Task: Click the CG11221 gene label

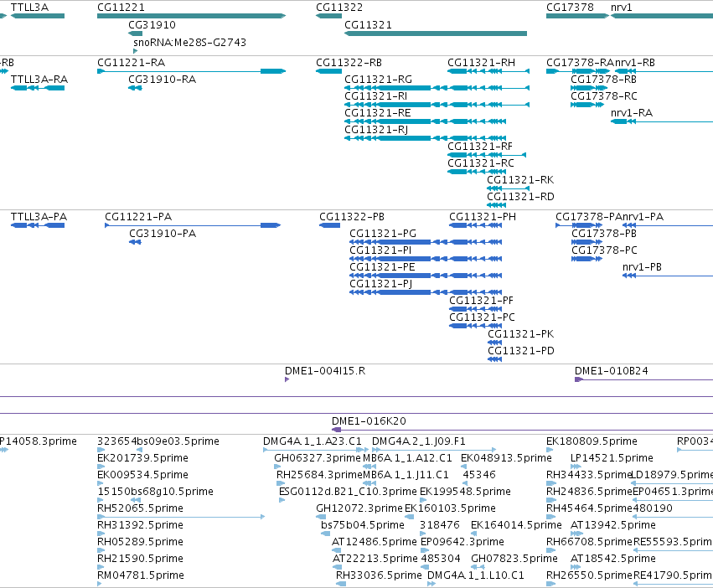Action: click(121, 8)
